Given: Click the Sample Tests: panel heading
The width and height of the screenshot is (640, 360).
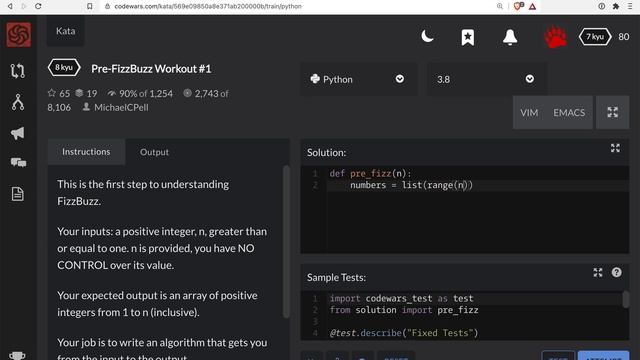Looking at the screenshot, I should pos(336,278).
